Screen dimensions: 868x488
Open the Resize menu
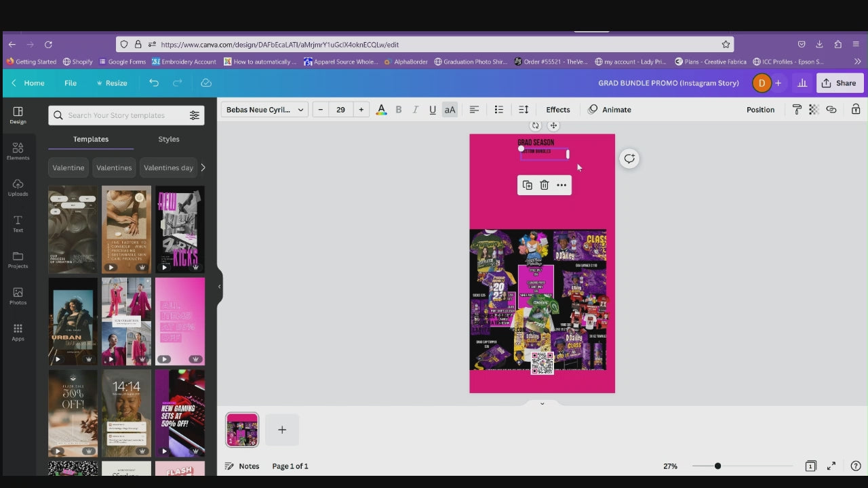click(x=112, y=83)
